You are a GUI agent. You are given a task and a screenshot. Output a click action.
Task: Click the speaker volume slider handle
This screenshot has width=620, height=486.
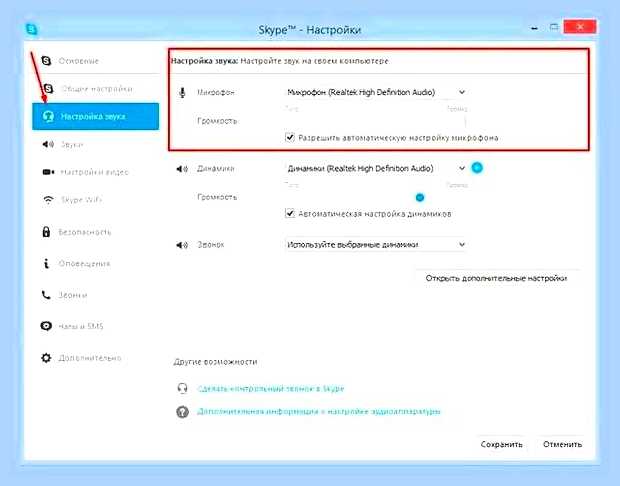420,197
